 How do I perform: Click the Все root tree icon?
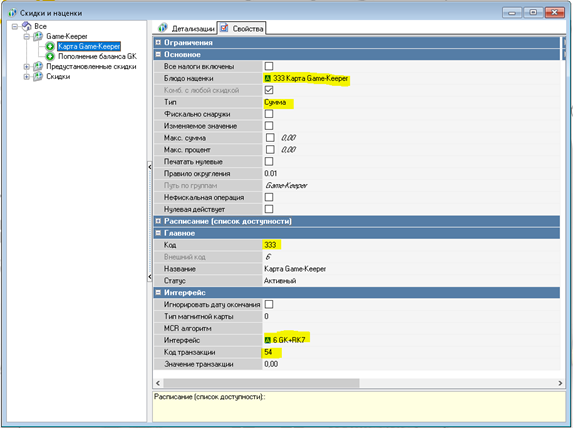pos(27,26)
